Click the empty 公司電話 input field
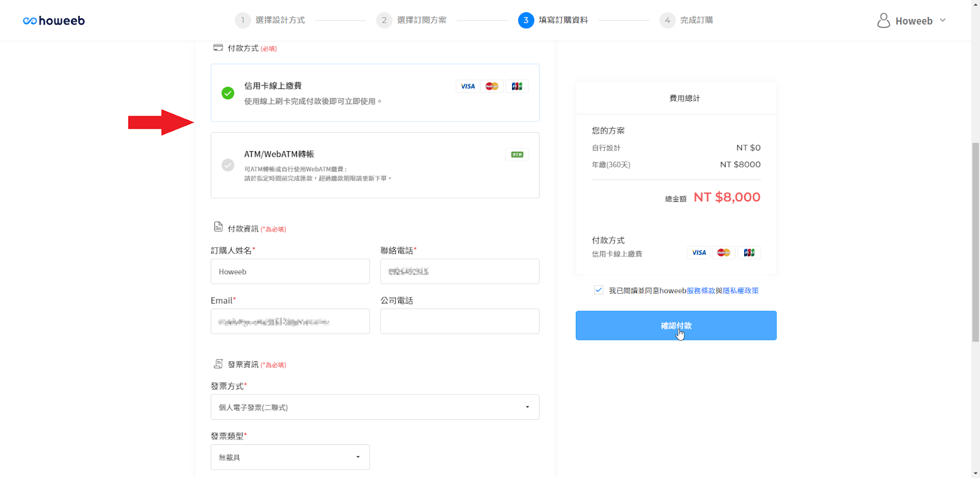The width and height of the screenshot is (980, 478). tap(460, 321)
